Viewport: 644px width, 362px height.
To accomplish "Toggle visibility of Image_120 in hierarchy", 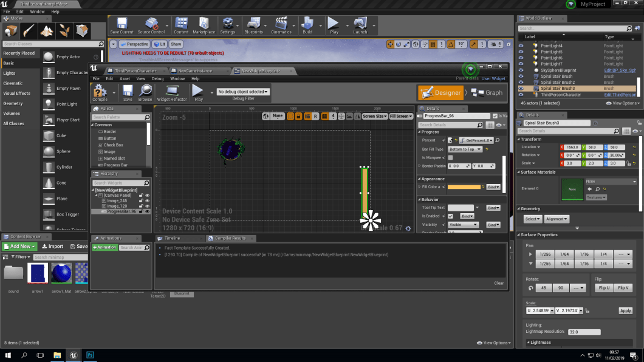I will point(148,206).
